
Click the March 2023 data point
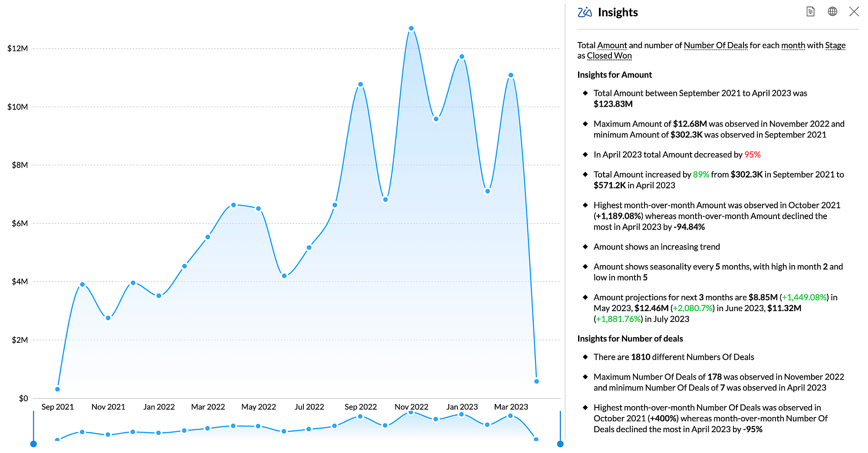tap(511, 75)
